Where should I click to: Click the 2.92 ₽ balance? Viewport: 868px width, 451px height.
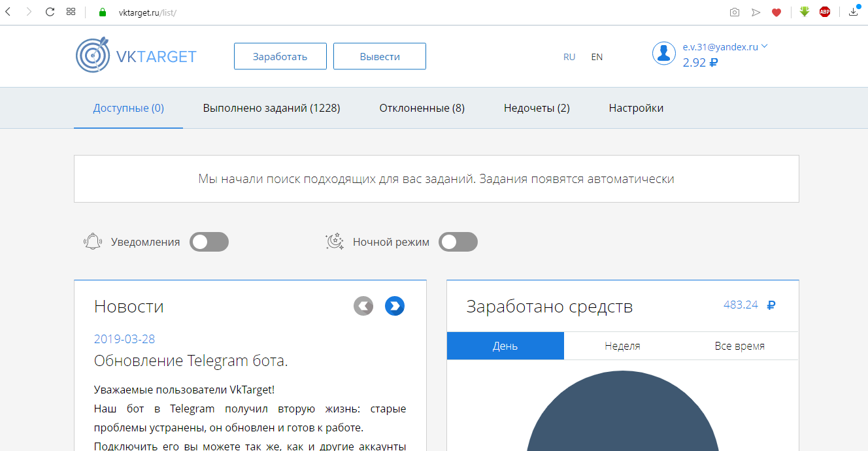701,63
